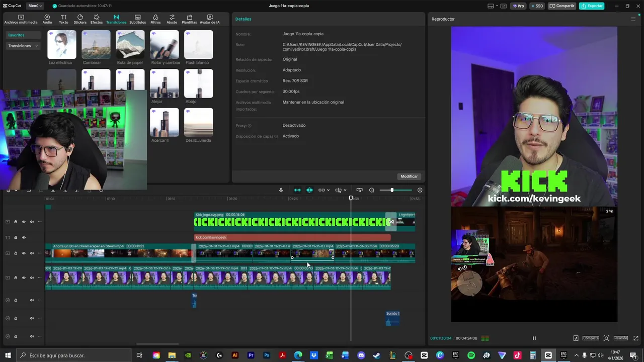Open the Stickers tab
This screenshot has width=644, height=362.
[80, 19]
